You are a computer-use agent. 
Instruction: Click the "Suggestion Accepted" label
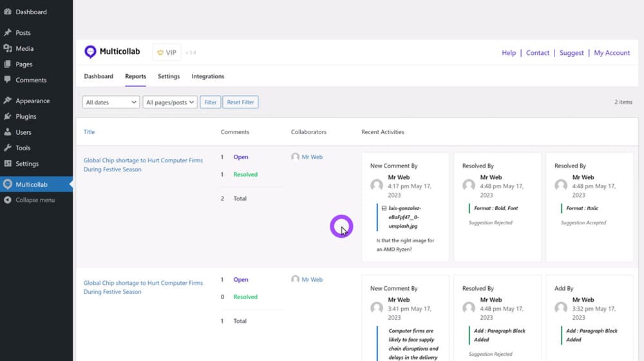[x=583, y=222]
